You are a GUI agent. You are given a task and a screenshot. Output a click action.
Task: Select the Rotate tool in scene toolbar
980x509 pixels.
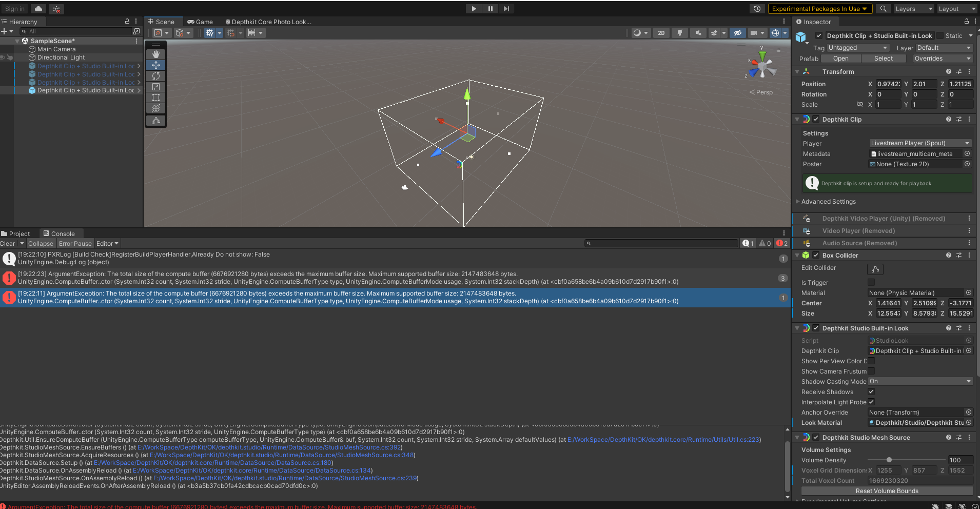(156, 76)
